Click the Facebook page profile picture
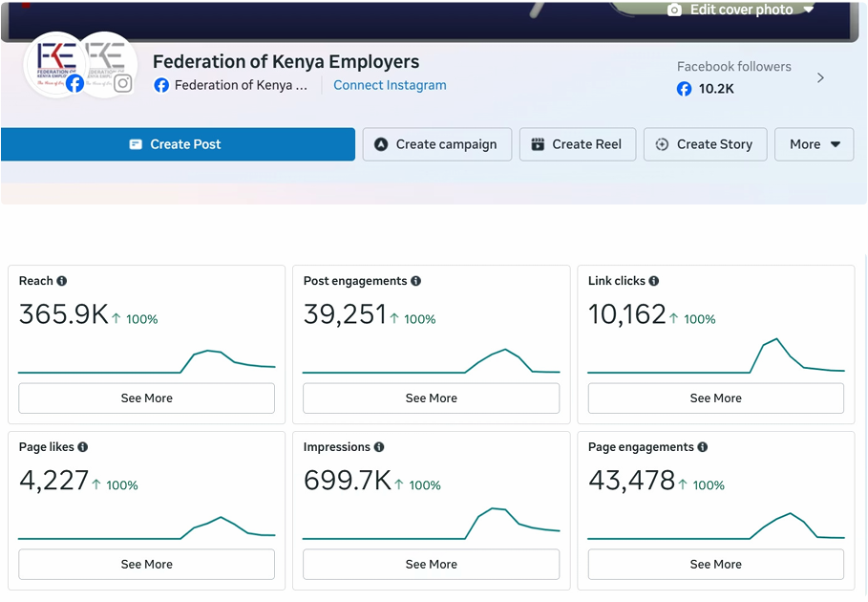 click(x=54, y=65)
